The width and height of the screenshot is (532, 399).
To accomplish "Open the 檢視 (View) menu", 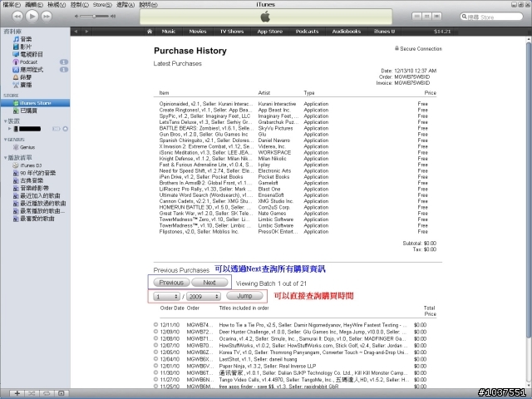I will tap(57, 5).
